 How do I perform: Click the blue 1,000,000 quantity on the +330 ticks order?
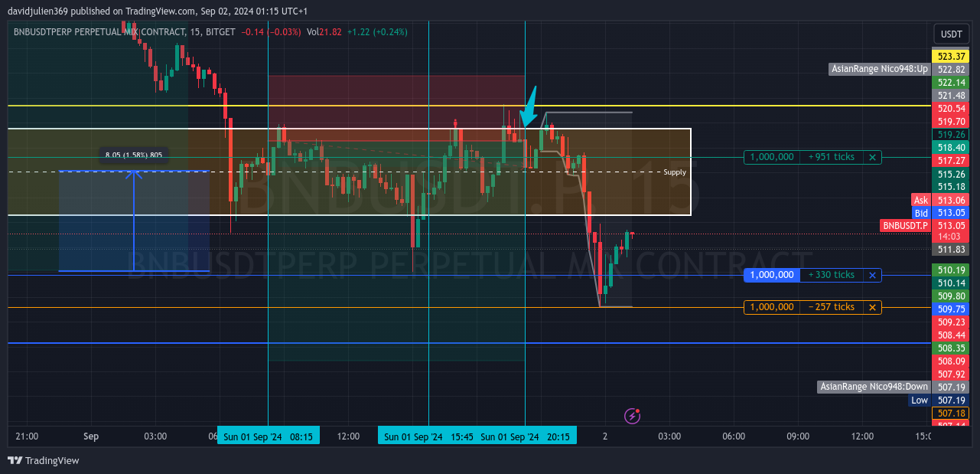pos(771,275)
